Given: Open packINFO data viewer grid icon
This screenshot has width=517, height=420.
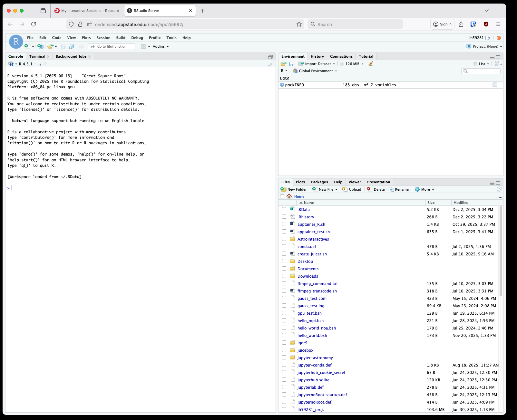Looking at the screenshot, I should [x=495, y=85].
